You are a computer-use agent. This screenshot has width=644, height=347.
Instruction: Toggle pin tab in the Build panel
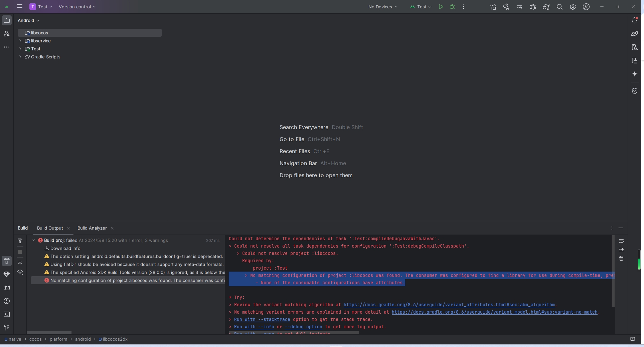[20, 263]
